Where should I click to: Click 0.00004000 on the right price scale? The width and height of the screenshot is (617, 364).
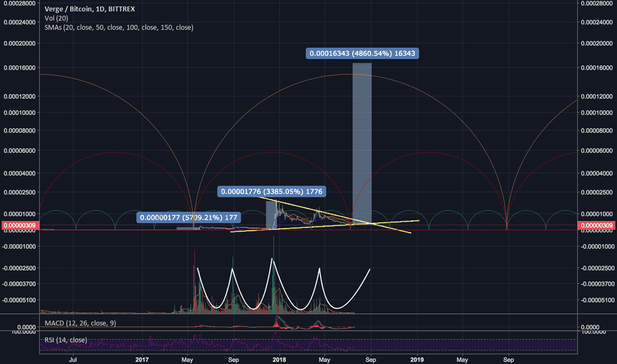point(597,173)
